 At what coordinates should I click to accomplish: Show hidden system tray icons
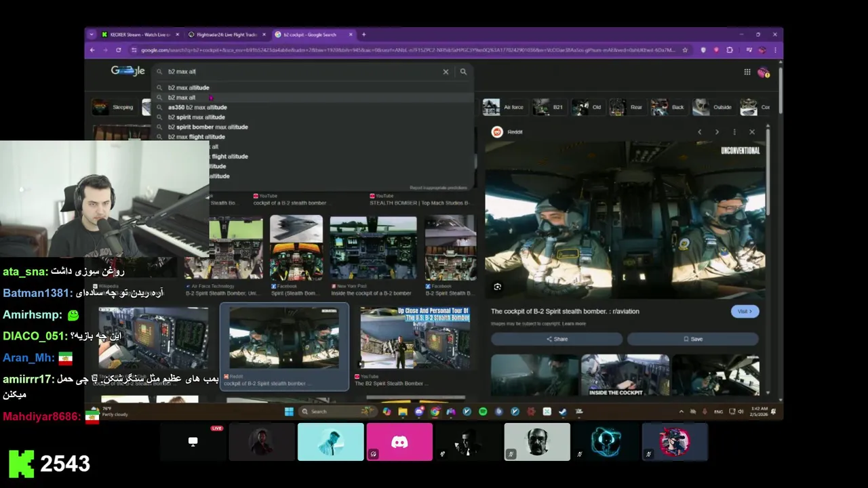point(682,411)
